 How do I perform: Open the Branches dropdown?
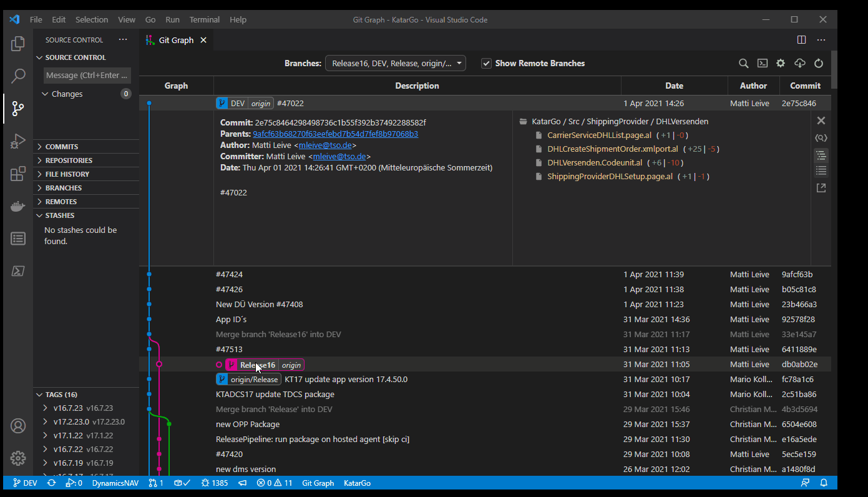click(396, 63)
